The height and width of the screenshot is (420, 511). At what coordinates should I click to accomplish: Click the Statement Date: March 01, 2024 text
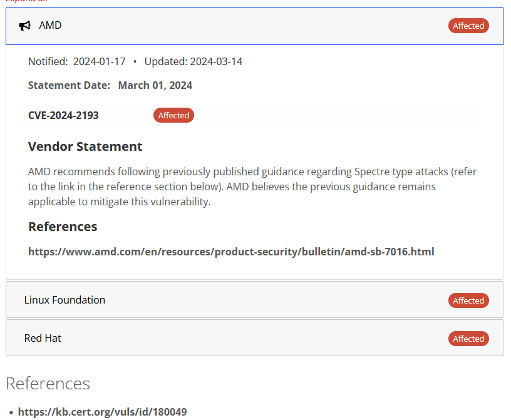[110, 85]
